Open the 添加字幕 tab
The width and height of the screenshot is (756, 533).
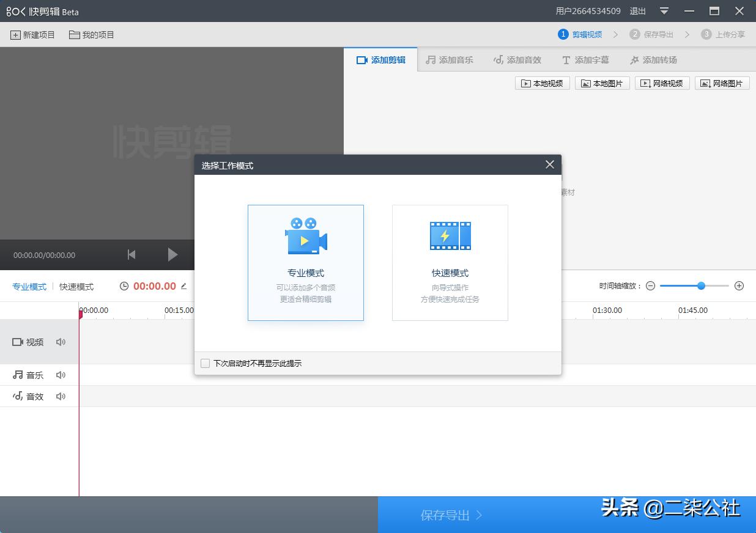pos(585,60)
